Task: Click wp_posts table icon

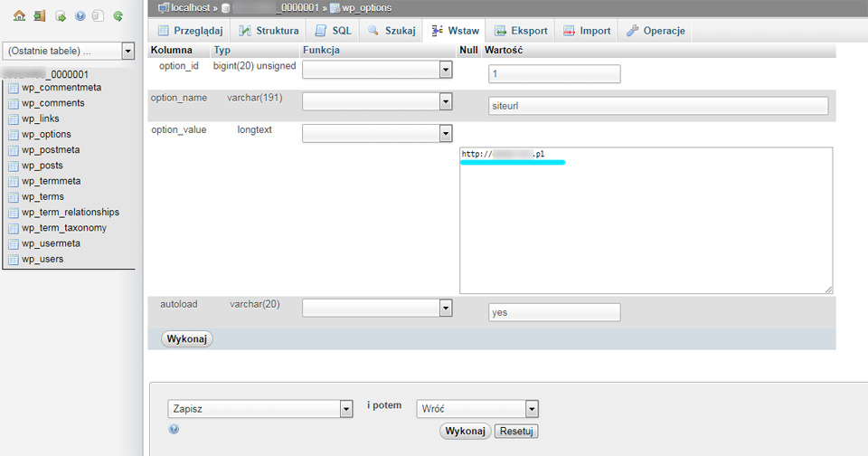Action: coord(14,166)
